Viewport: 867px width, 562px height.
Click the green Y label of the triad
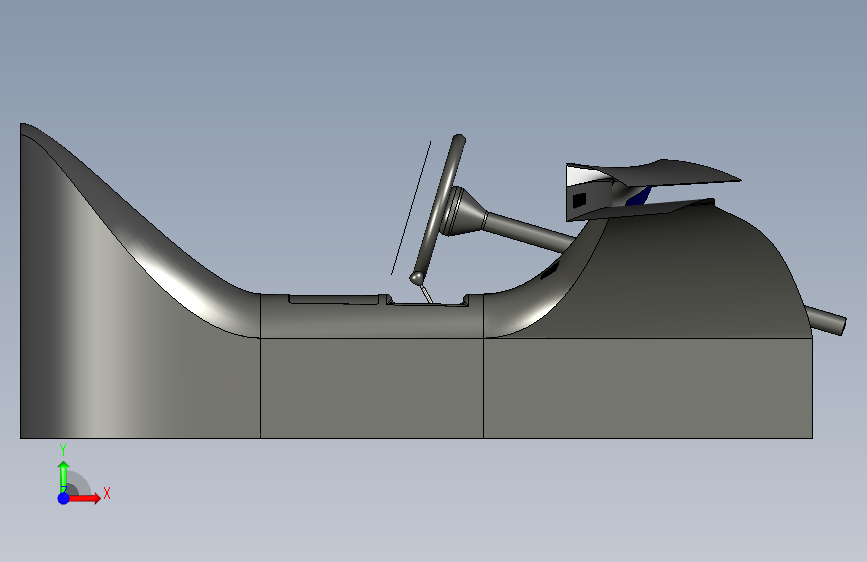[63, 450]
